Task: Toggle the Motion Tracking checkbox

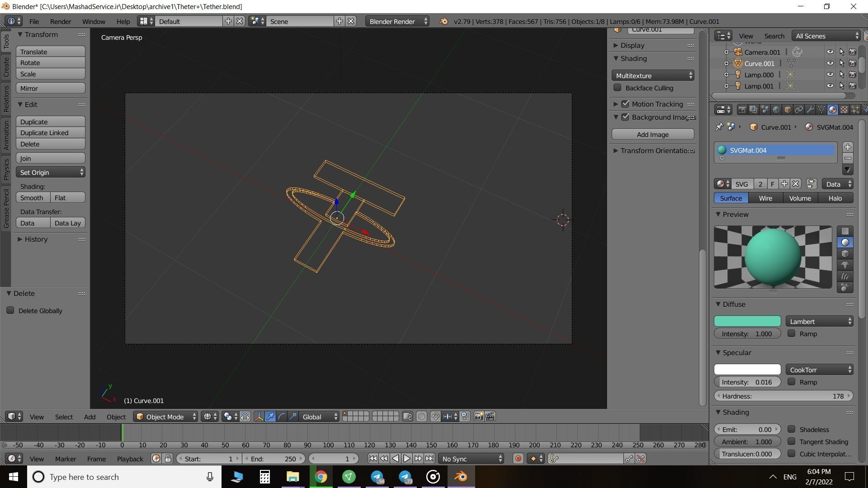Action: (625, 104)
